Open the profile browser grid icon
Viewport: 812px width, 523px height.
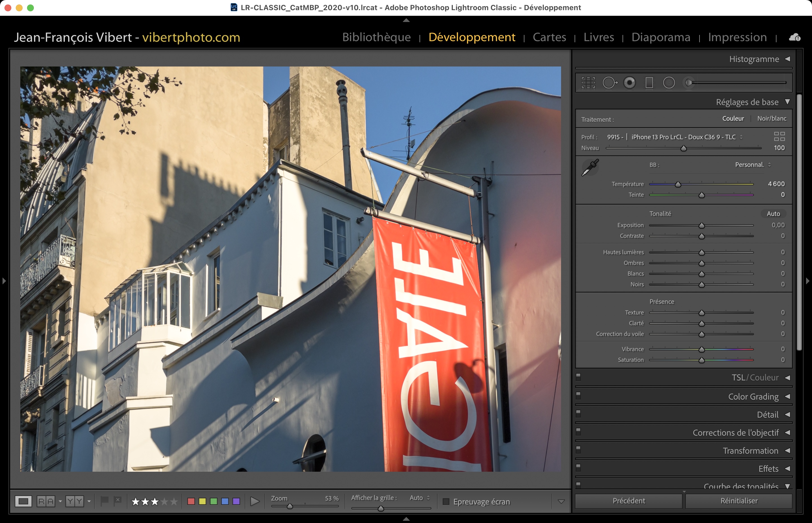pos(779,136)
